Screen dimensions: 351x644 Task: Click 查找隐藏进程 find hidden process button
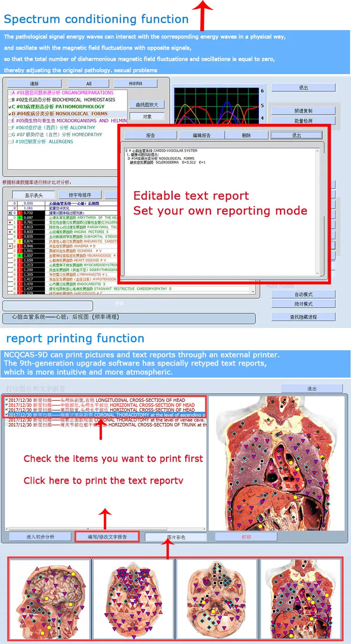point(303,316)
